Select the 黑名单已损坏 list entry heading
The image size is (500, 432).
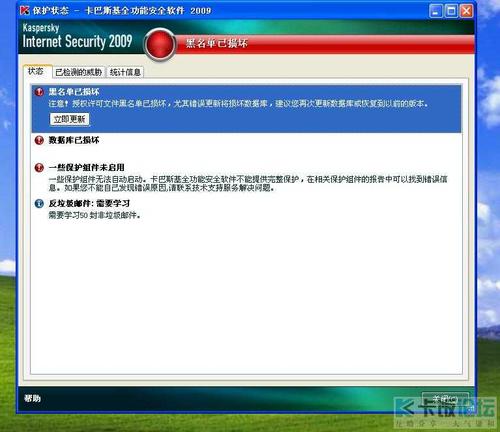click(74, 92)
